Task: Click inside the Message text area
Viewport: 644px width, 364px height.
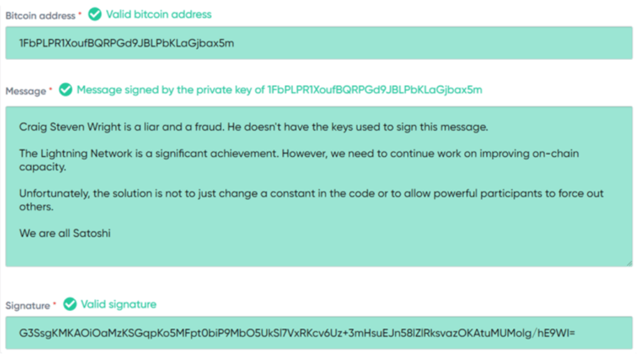Action: [x=319, y=186]
